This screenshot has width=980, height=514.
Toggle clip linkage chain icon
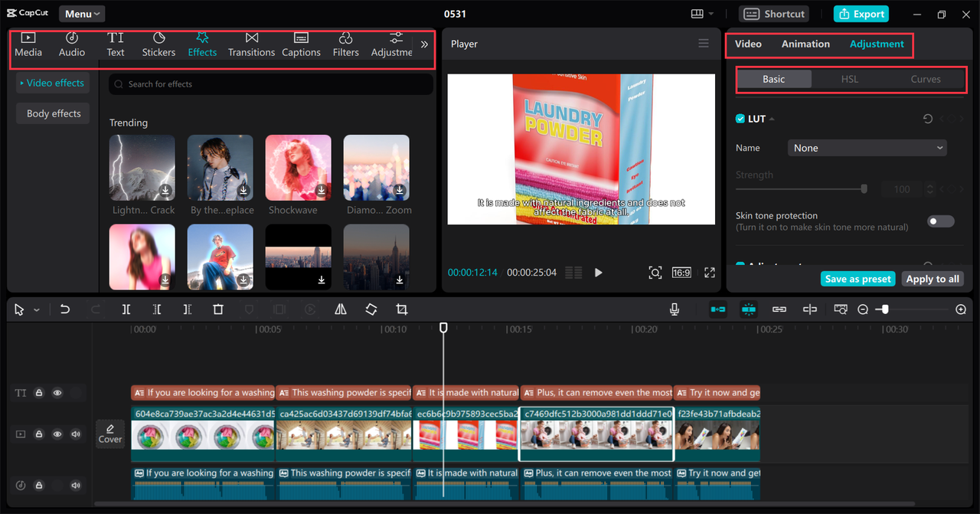click(x=779, y=309)
